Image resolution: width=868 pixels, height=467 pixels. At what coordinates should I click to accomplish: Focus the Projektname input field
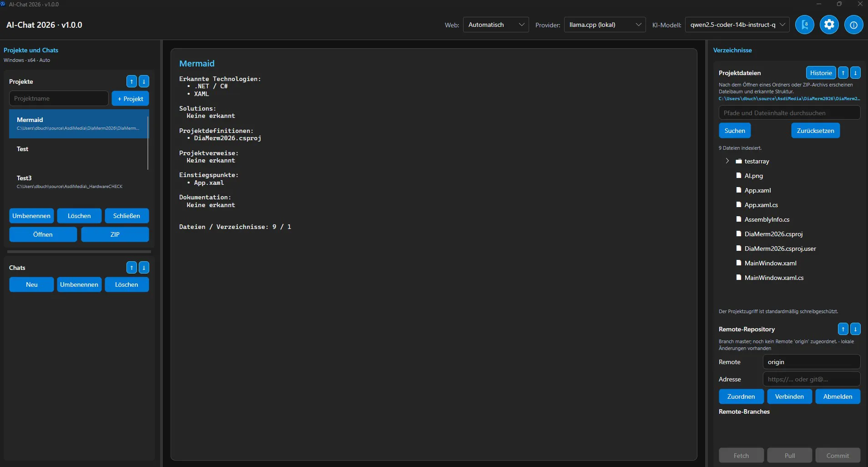(59, 98)
